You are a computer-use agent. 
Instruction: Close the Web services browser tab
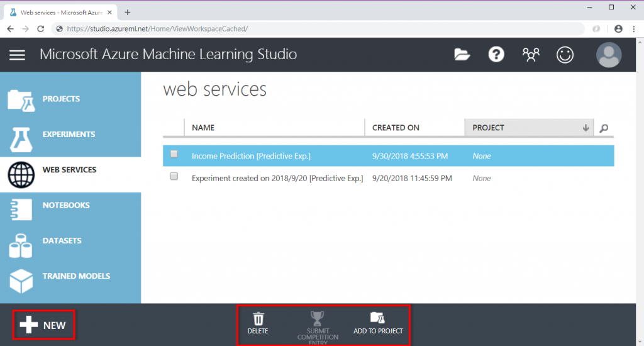109,13
